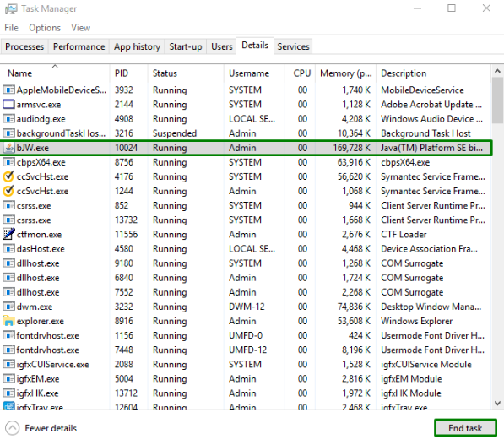The height and width of the screenshot is (445, 504).
Task: Switch to the Performance tab
Action: tap(79, 46)
